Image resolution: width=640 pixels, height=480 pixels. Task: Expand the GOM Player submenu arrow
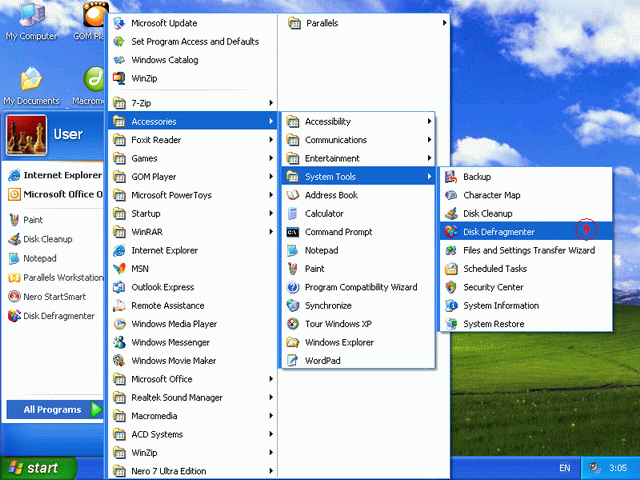[271, 176]
